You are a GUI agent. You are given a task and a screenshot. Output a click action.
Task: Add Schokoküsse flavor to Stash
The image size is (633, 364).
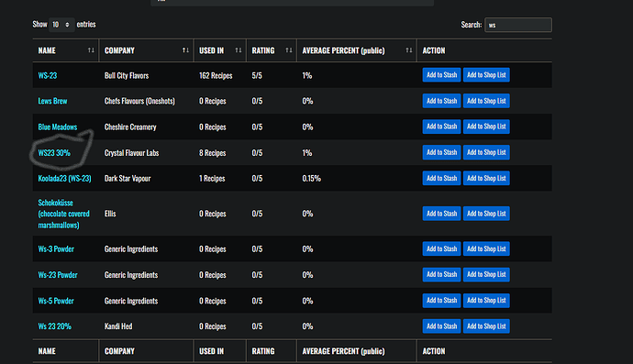point(441,214)
